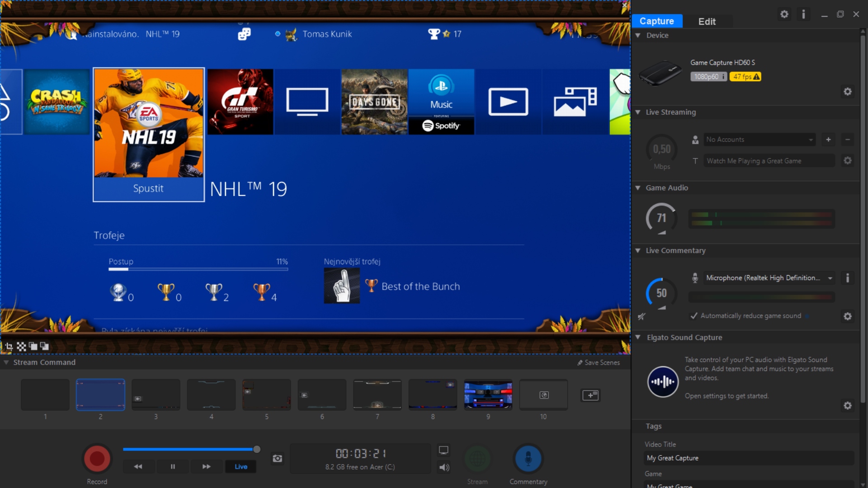This screenshot has height=488, width=868.
Task: Click the bitrate dial showing 0,50 Mbps
Action: (661, 150)
